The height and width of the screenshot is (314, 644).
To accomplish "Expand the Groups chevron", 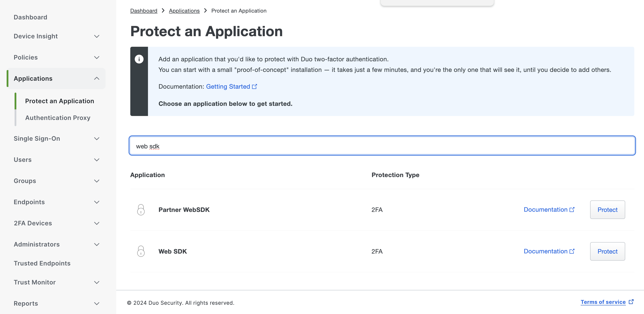I will tap(97, 181).
